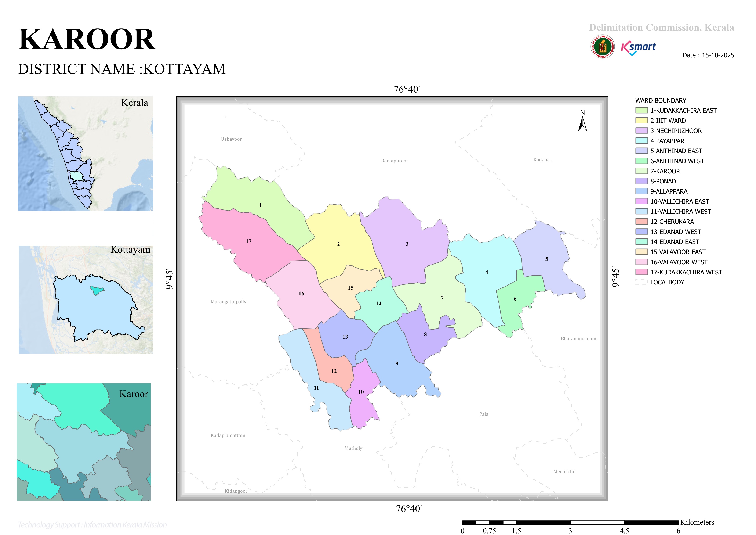Click the 2-IIIT WARD yellow legend swatch
The width and height of the screenshot is (756, 535).
pyautogui.click(x=641, y=121)
